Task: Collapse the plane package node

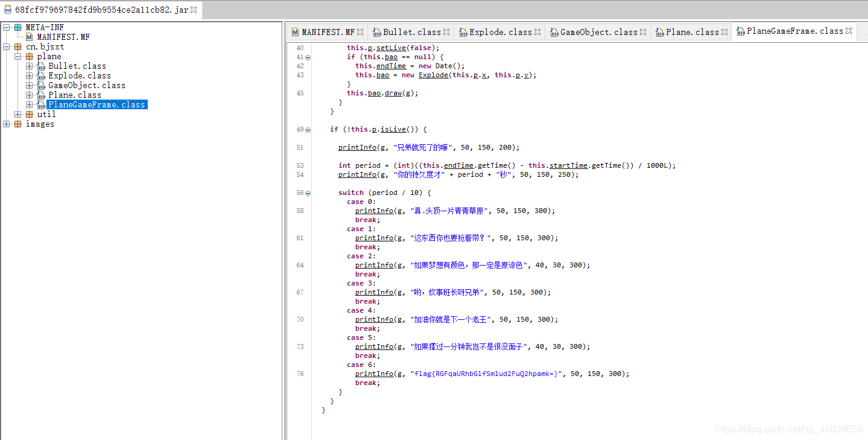Action: [18, 56]
